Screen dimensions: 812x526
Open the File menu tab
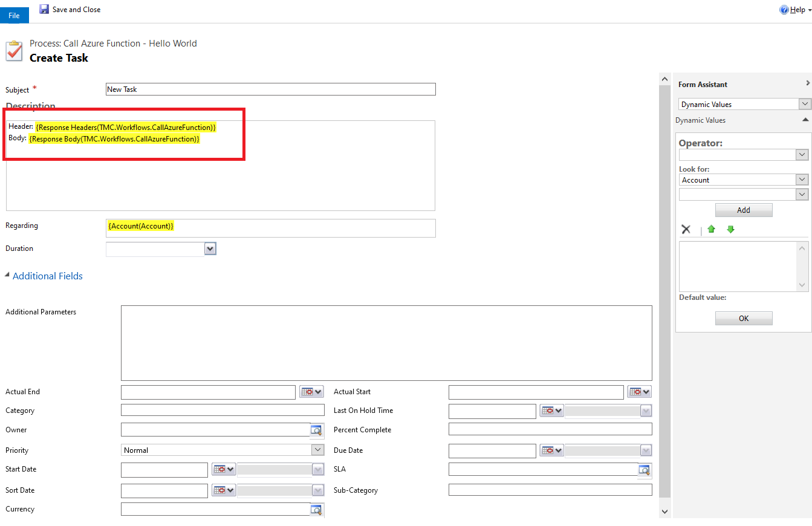14,16
